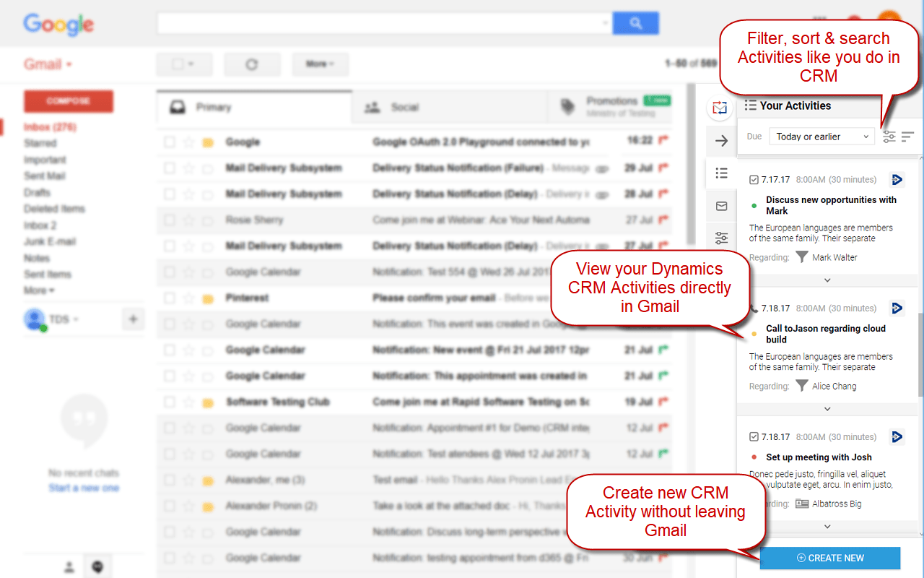The width and height of the screenshot is (924, 578).
Task: Open the Junk E-mail folder link
Action: pyautogui.click(x=50, y=241)
